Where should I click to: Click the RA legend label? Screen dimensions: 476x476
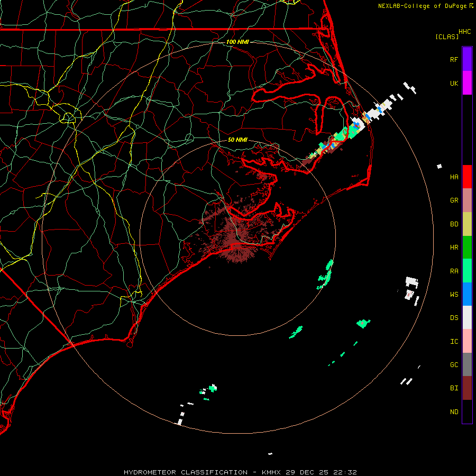click(454, 271)
